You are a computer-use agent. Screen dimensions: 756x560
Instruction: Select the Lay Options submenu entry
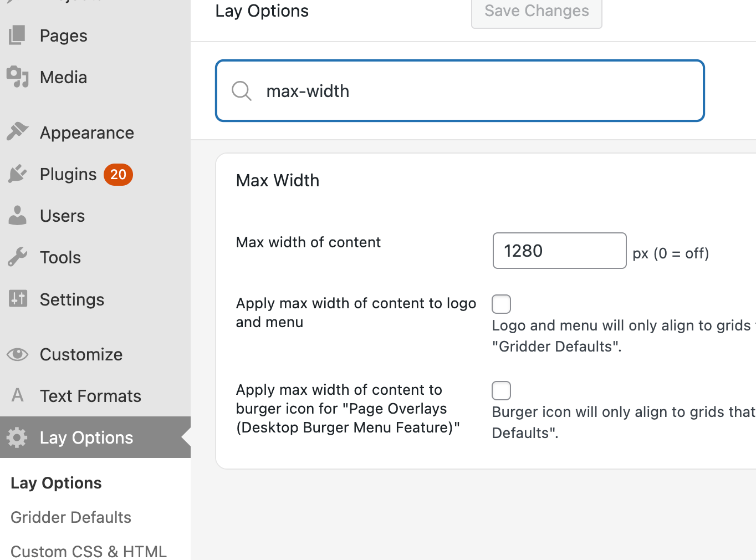pos(56,483)
